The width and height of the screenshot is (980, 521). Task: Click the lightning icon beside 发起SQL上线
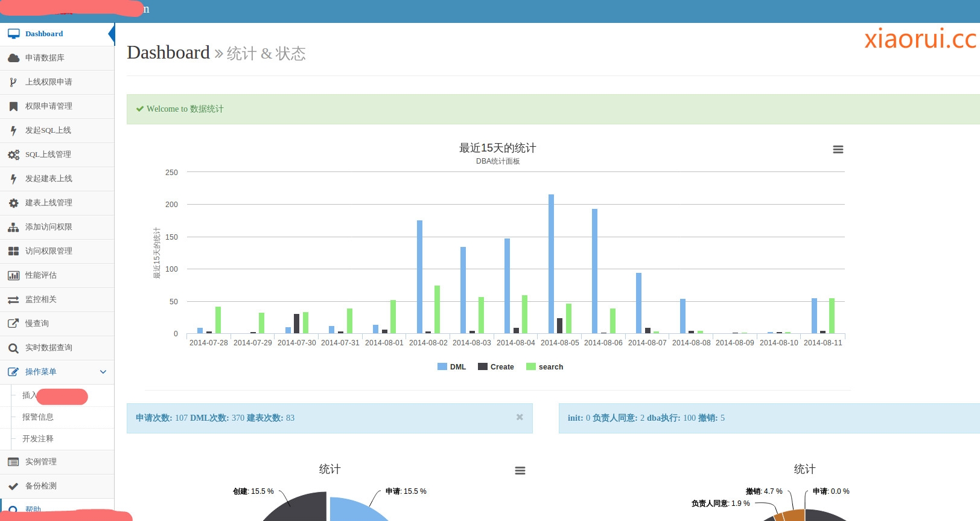13,130
